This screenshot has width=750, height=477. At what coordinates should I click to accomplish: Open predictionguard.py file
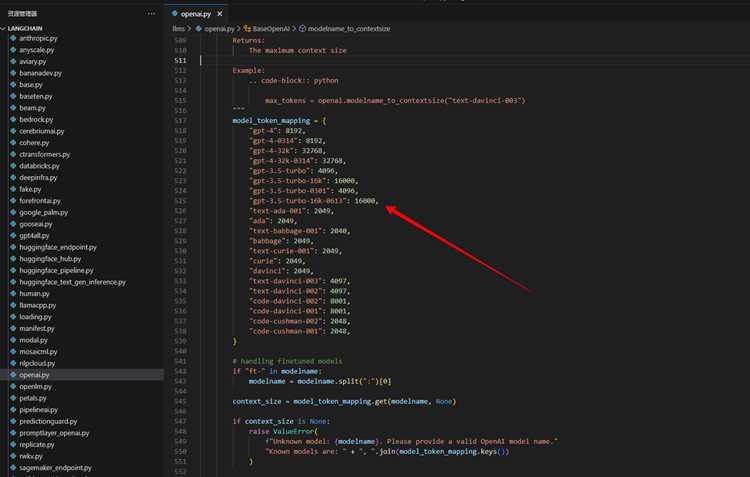click(48, 422)
